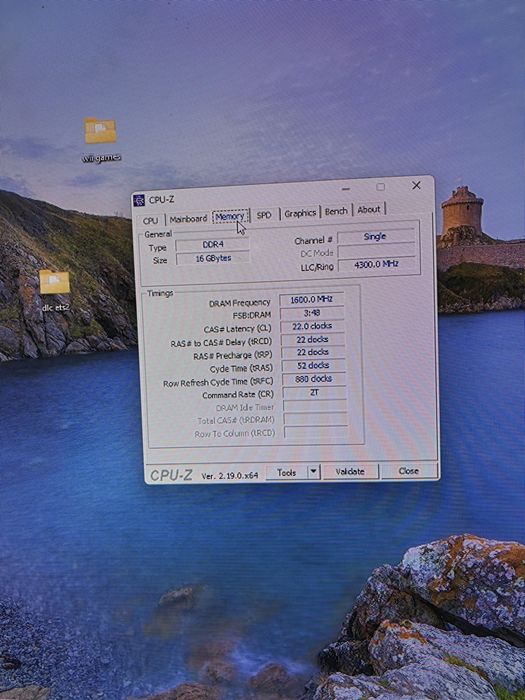Close CPU-Z with the X icon
The width and height of the screenshot is (525, 700).
416,185
